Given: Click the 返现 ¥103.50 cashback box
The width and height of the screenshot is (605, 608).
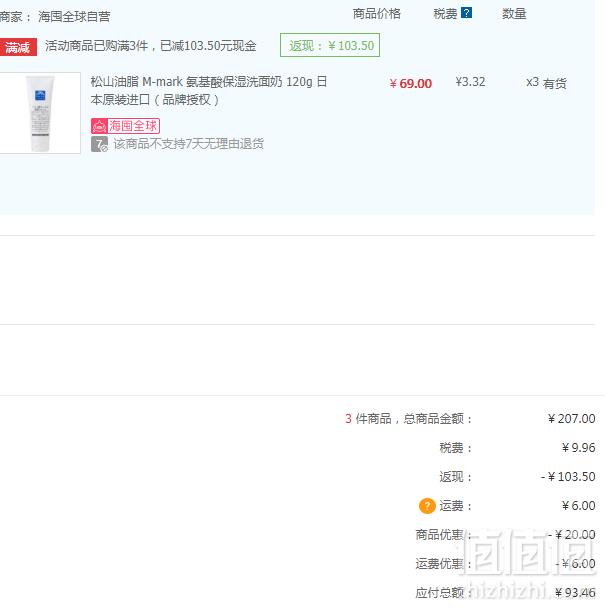Looking at the screenshot, I should click(330, 45).
